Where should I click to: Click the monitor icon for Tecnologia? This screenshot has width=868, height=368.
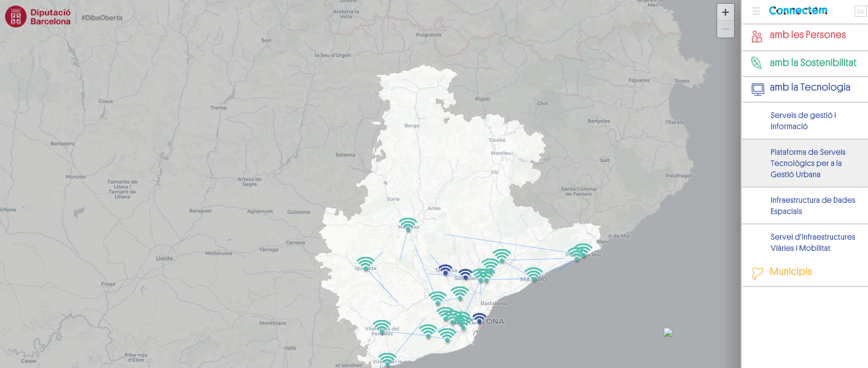pyautogui.click(x=757, y=89)
